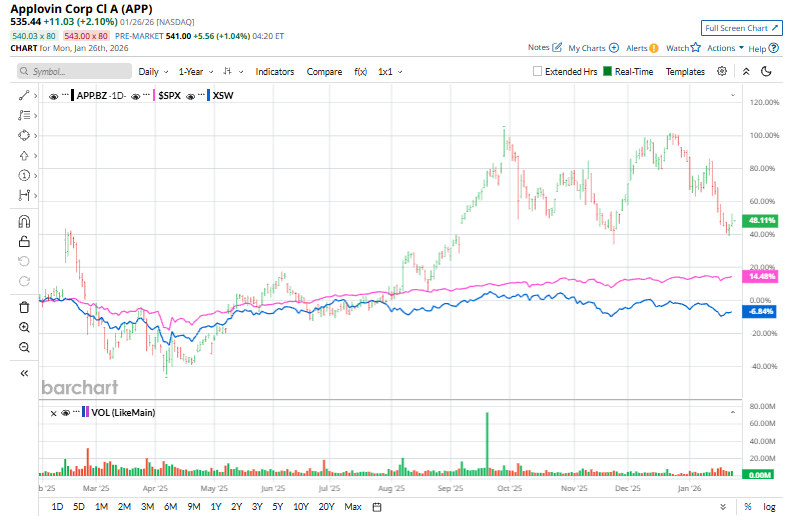Image resolution: width=785 pixels, height=526 pixels.
Task: Click the undo arrow icon
Action: pos(24,261)
